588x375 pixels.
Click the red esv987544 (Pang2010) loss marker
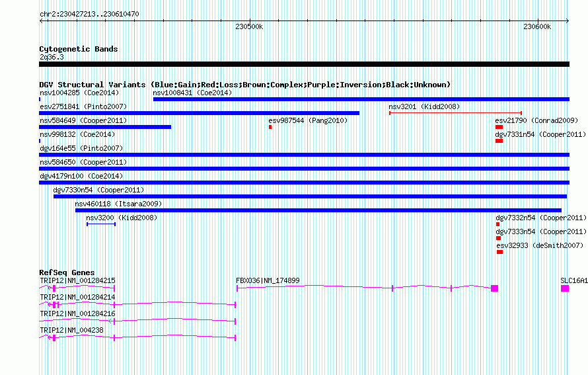pyautogui.click(x=270, y=127)
